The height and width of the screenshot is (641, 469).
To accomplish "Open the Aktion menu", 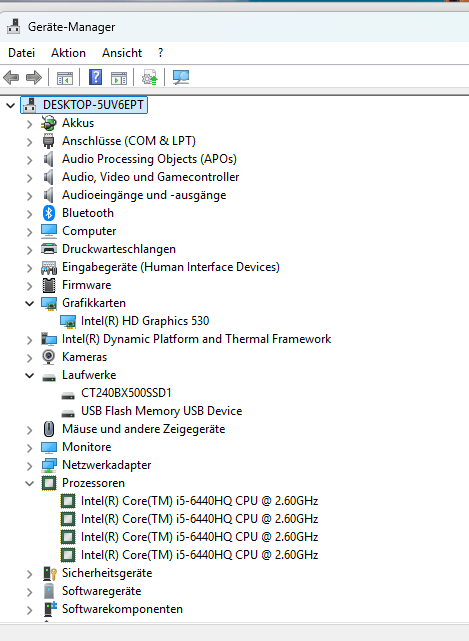I will 68,53.
